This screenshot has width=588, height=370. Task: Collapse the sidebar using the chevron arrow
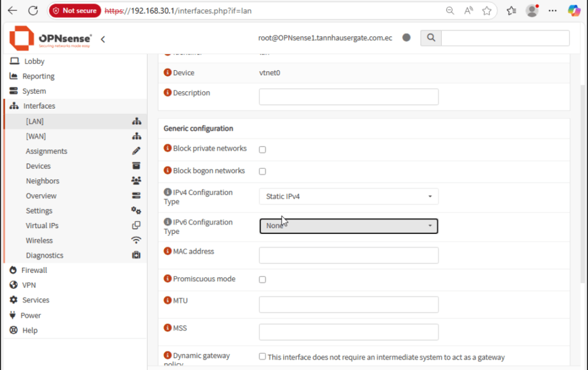tap(103, 39)
